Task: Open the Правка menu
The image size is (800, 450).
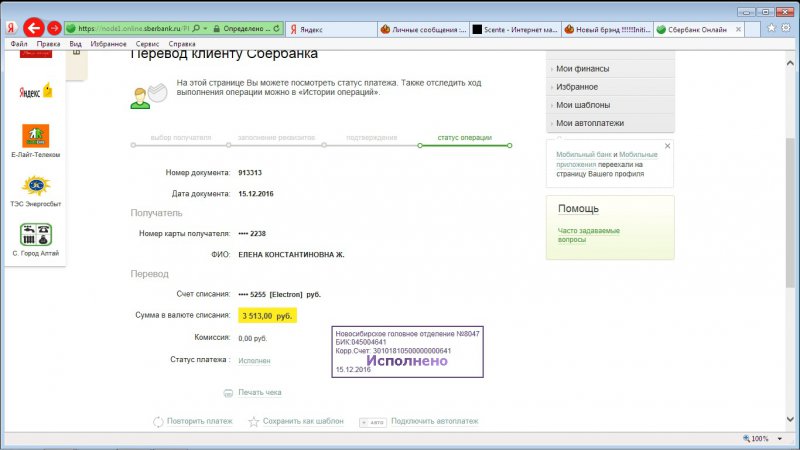Action: (48, 44)
